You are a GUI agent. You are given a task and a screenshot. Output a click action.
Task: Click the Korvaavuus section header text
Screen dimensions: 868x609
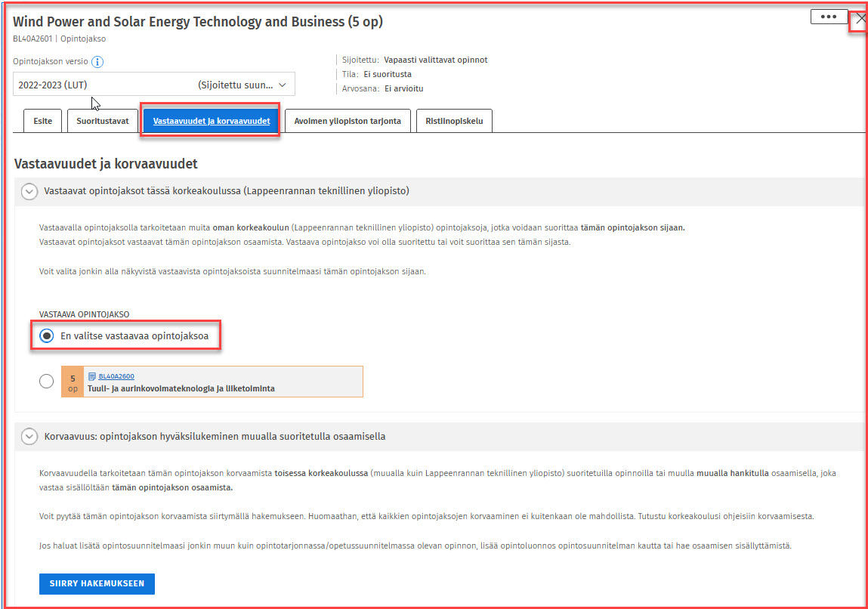click(215, 436)
